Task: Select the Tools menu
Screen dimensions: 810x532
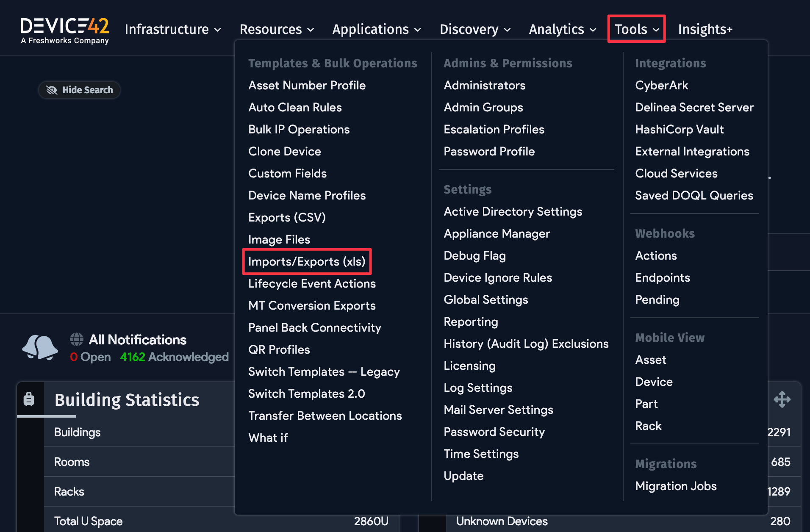Action: [631, 29]
